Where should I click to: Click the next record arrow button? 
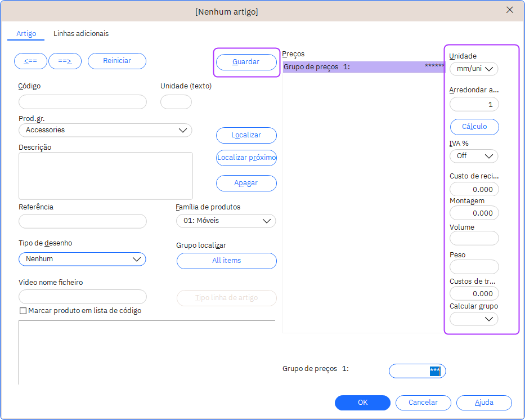pos(65,61)
